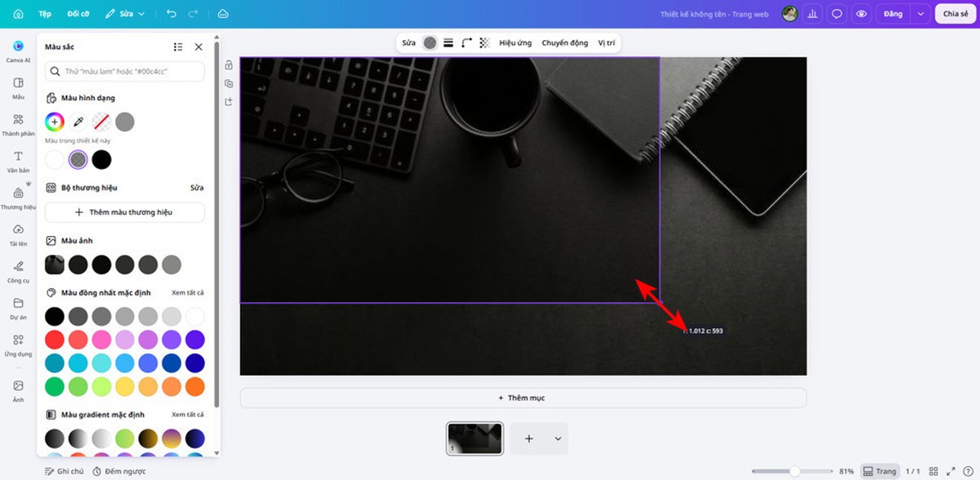Open the analytics bar chart icon
Image resolution: width=980 pixels, height=480 pixels.
(x=813, y=14)
